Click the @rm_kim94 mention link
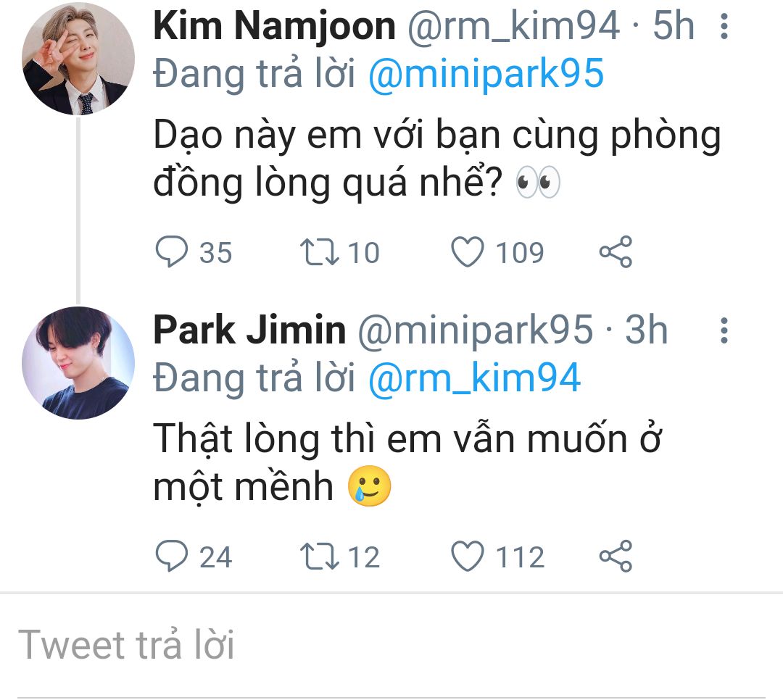 point(474,378)
